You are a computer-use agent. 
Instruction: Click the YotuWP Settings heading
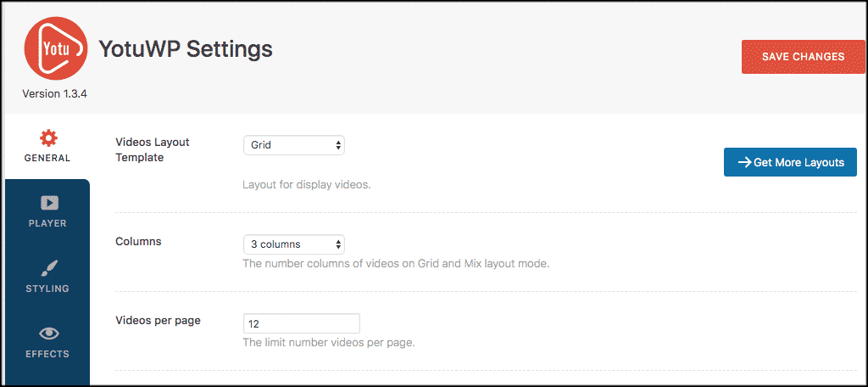click(x=186, y=49)
